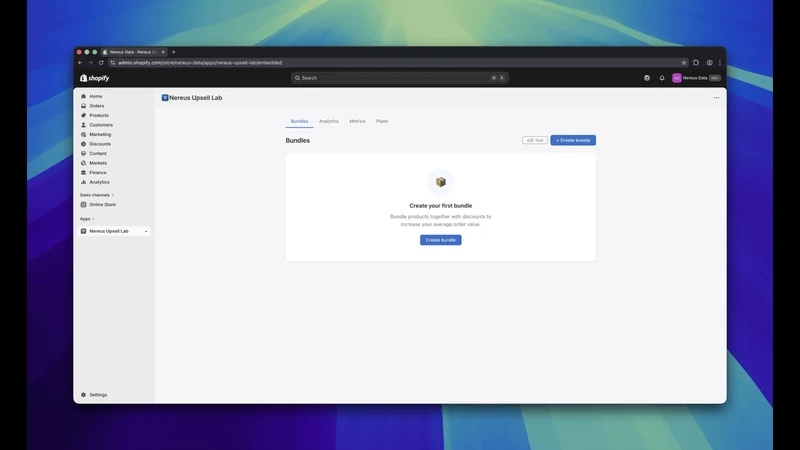This screenshot has width=800, height=450.
Task: Open Products in the sidebar
Action: 98,115
